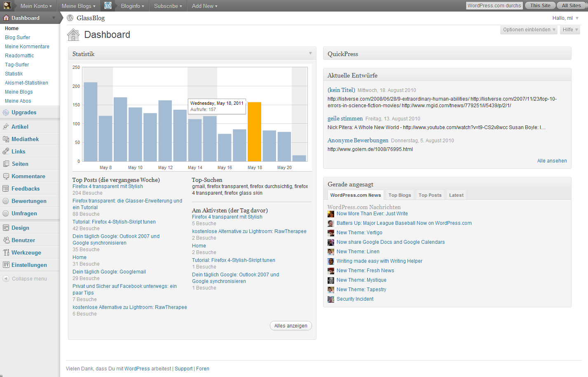Open the Meine Blogs menu

[x=78, y=6]
